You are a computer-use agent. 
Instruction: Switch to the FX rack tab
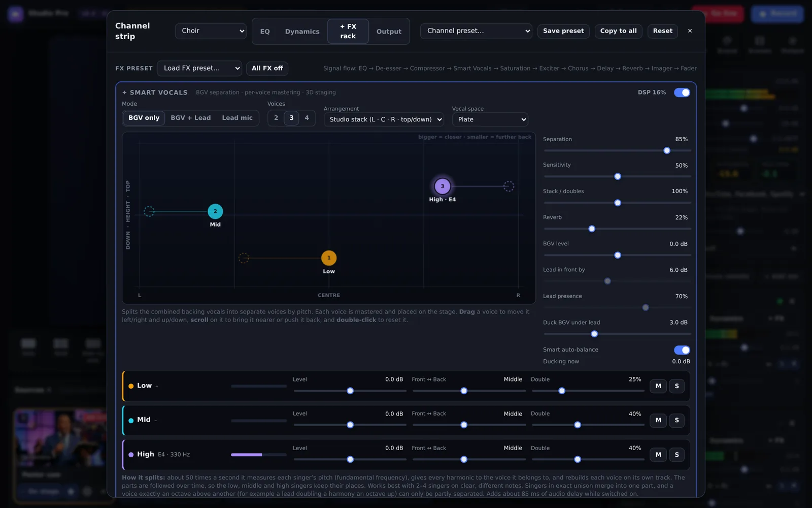(348, 31)
